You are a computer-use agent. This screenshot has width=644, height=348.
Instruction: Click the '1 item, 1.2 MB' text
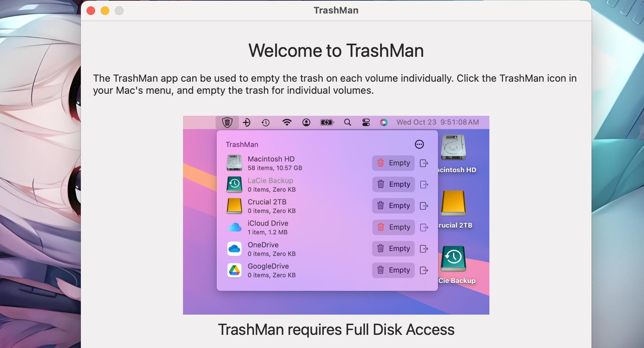(x=267, y=232)
